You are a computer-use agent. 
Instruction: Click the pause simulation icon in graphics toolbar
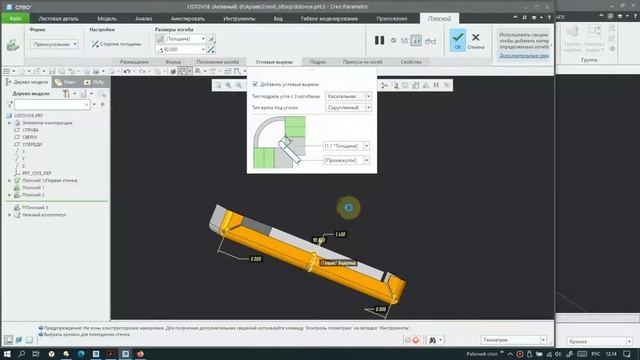436,85
